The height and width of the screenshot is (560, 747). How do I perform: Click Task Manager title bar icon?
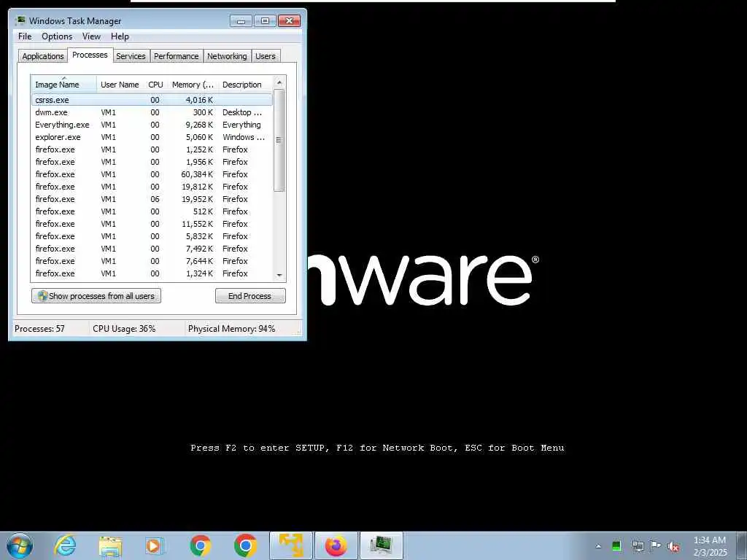20,20
